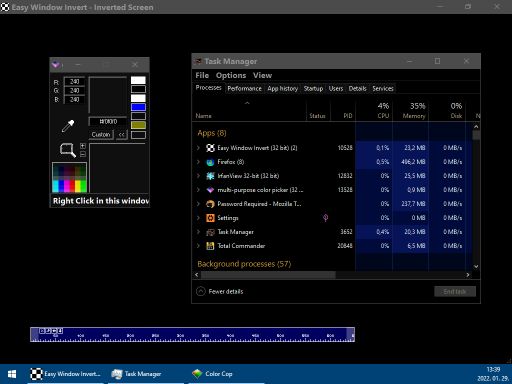Select the eyedropper tool in Color Cop

[x=68, y=126]
